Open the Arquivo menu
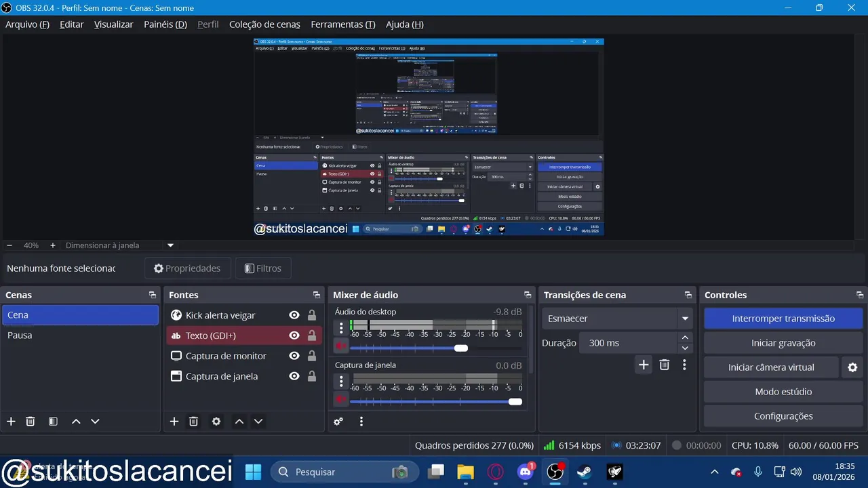This screenshot has width=868, height=488. click(x=27, y=24)
